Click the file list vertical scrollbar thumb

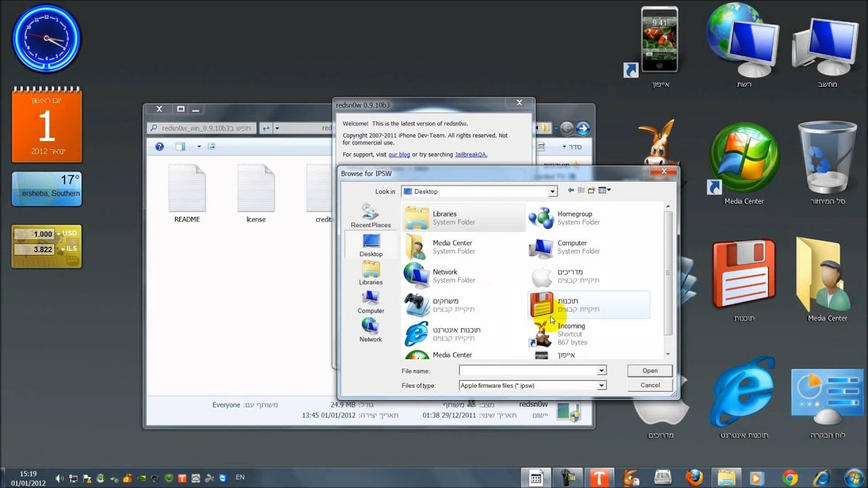pos(668,273)
